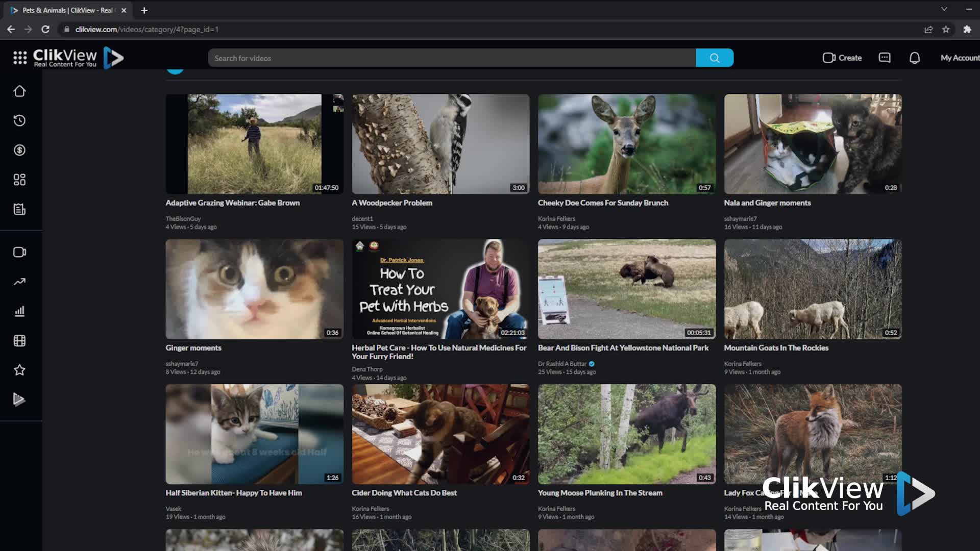Image resolution: width=980 pixels, height=551 pixels.
Task: Open the tab search chevron at top right
Action: pos(944,9)
